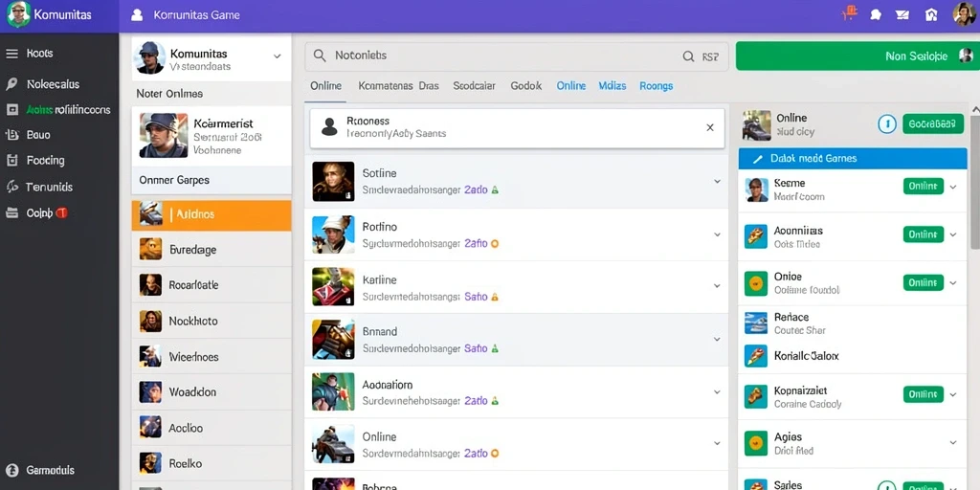Toggle the green Onlint badge for Seeme
Viewport: 980px width, 490px height.
coord(924,187)
